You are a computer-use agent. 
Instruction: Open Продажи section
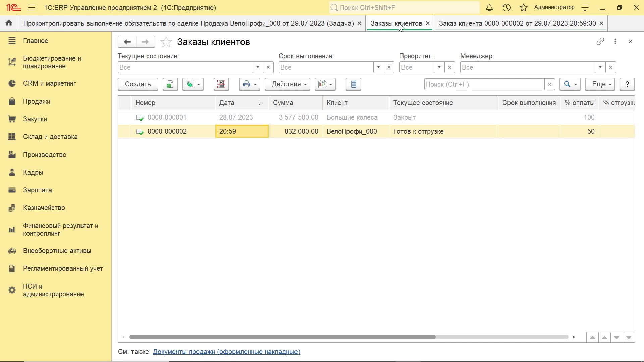[x=56, y=101]
